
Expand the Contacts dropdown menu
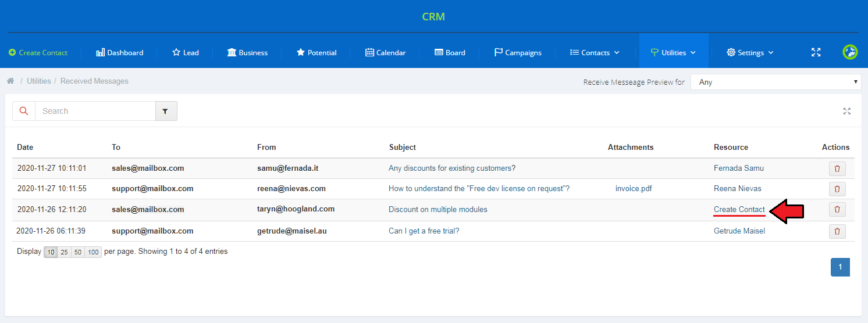595,52
